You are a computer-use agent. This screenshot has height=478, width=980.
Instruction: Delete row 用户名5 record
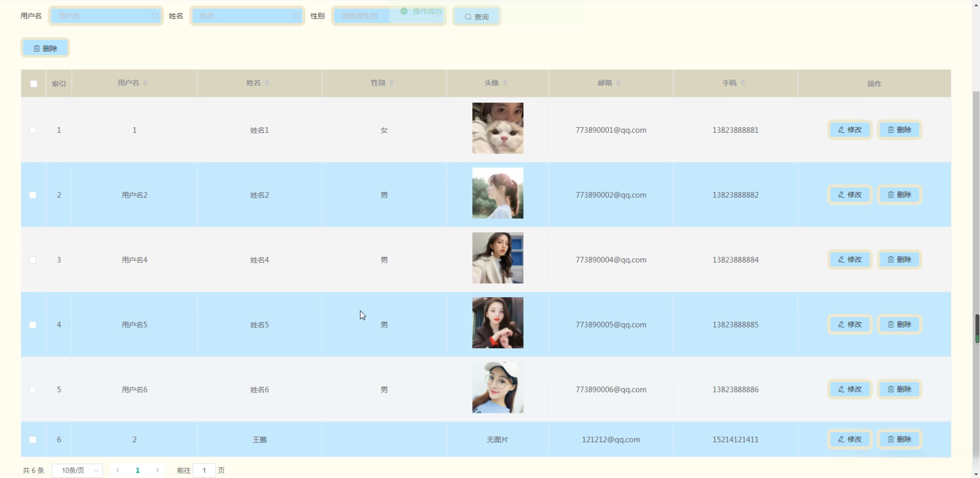(x=899, y=324)
